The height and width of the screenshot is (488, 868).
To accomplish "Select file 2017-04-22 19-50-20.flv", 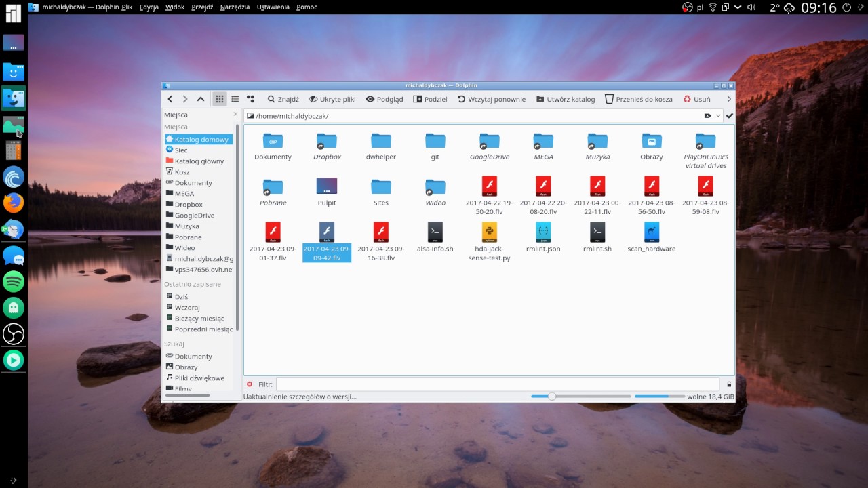I will coord(490,196).
